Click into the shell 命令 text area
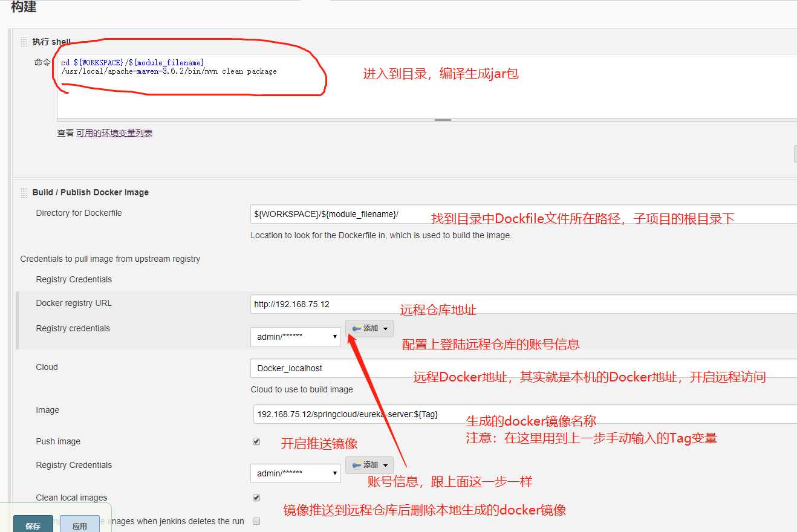The width and height of the screenshot is (797, 532). 427,87
